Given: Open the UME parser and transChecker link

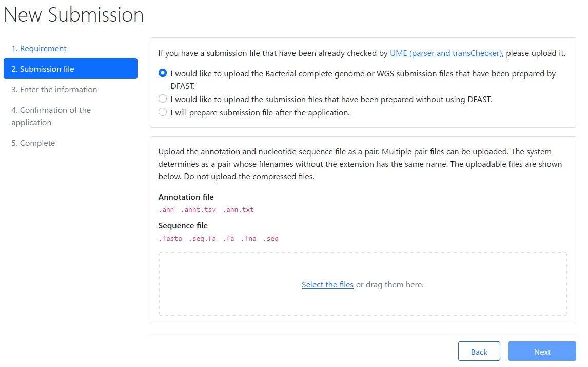Looking at the screenshot, I should click(x=446, y=53).
